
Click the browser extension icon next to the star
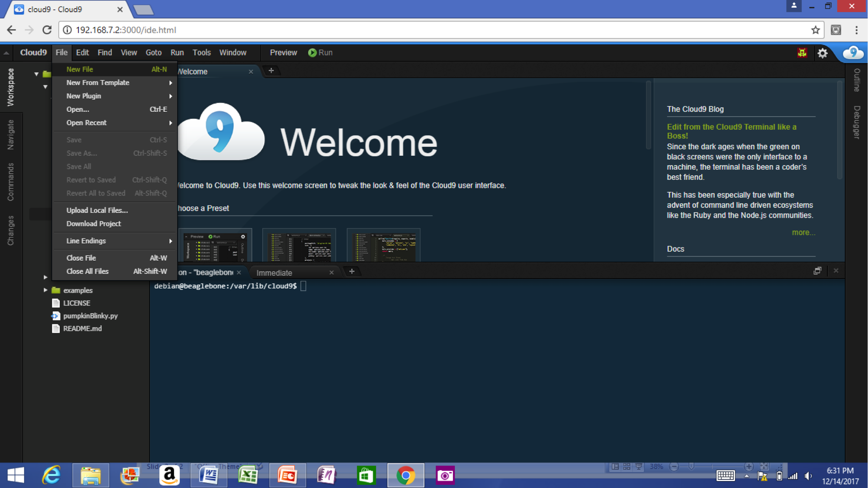(x=836, y=30)
